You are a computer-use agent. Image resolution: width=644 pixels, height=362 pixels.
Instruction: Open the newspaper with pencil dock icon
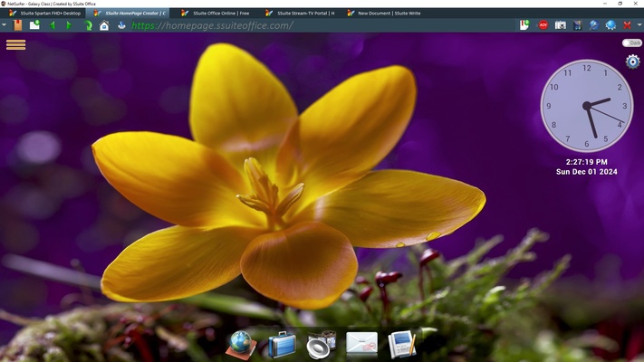pyautogui.click(x=402, y=344)
